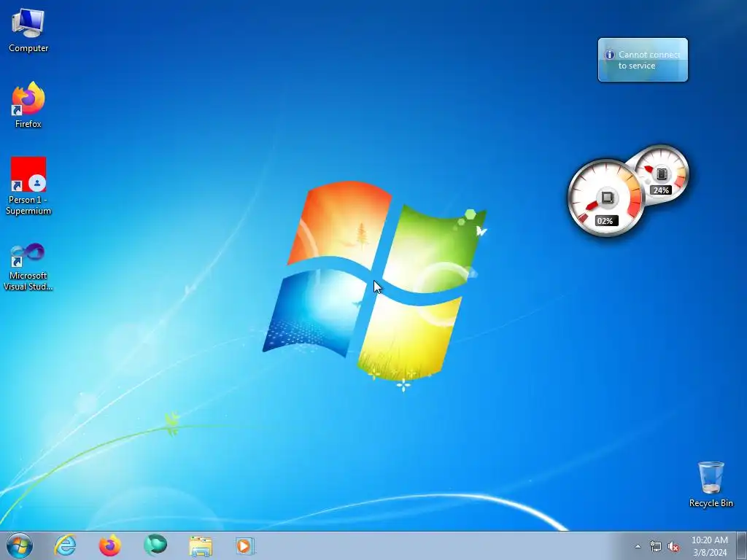Select the Microsoft Visual Studio desktop shortcut
This screenshot has height=560, width=747.
point(28,267)
